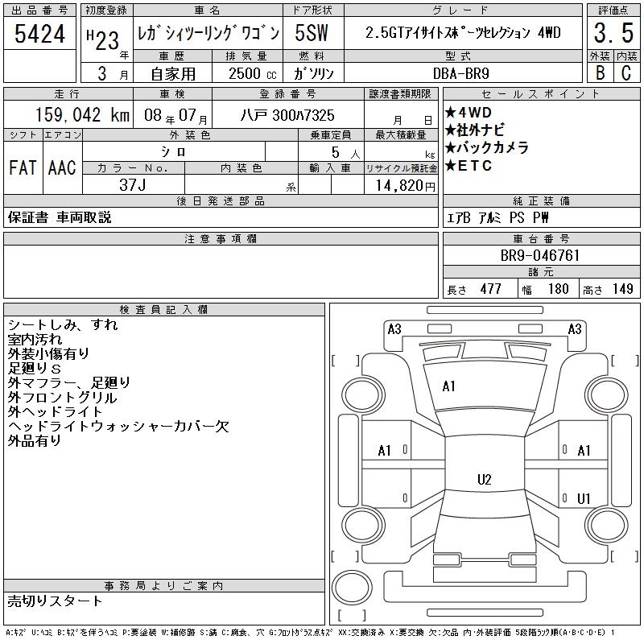Check the empty bracket box at diagram's upper-left

345,360
